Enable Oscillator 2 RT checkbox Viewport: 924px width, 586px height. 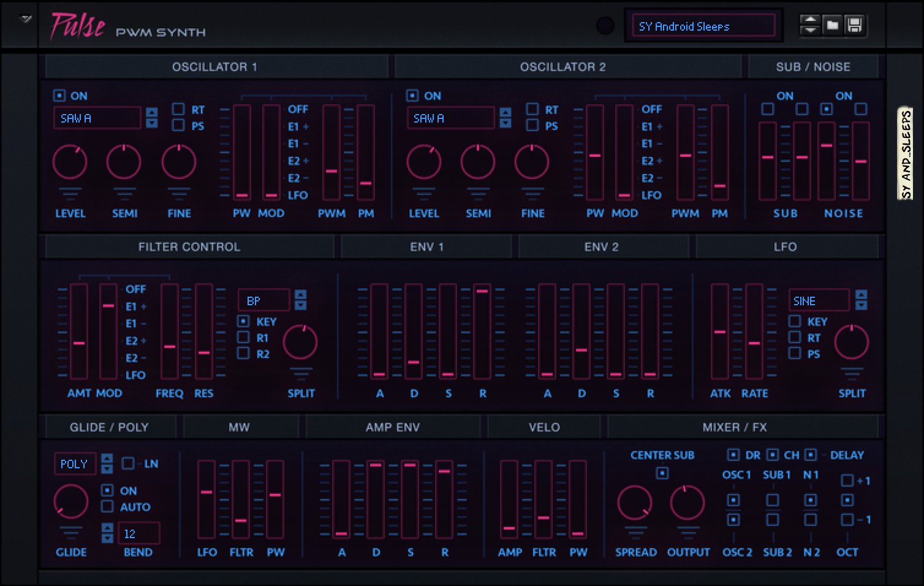532,109
